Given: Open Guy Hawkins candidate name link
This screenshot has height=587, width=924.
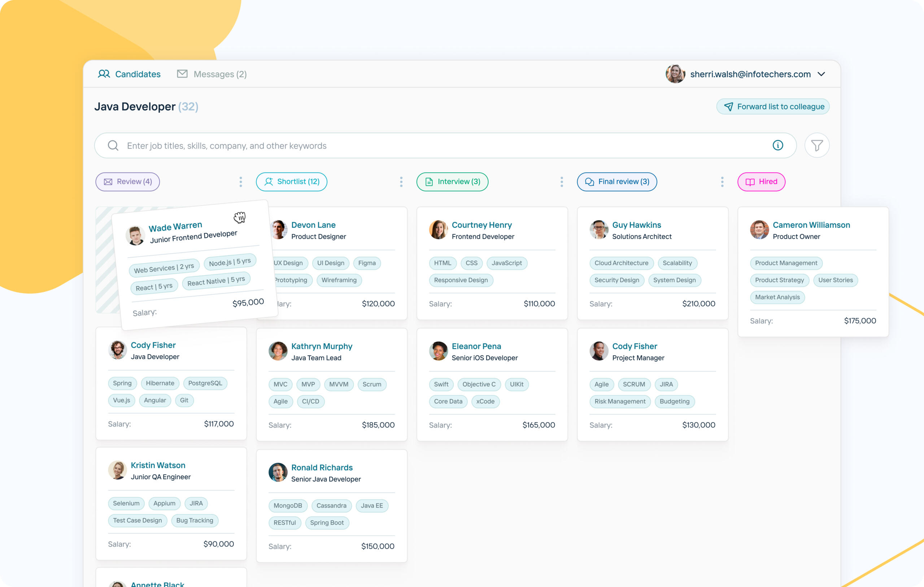Looking at the screenshot, I should (636, 225).
